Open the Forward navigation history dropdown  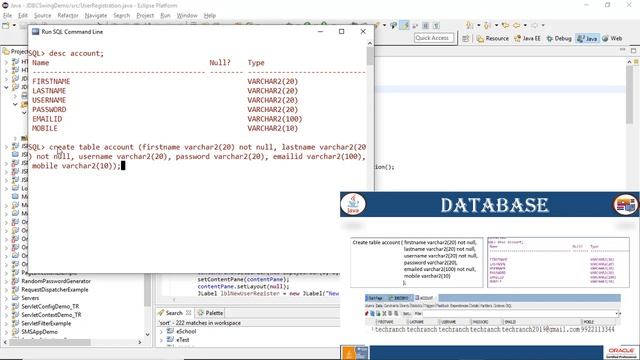[543, 25]
